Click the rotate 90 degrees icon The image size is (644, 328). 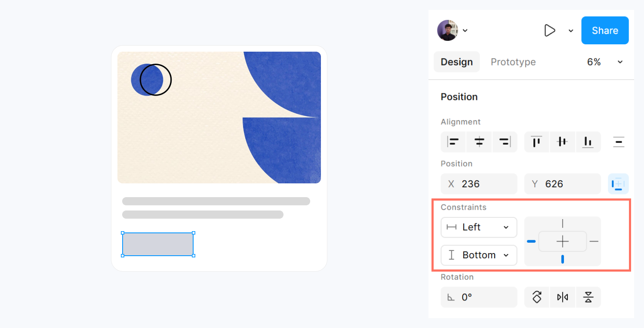(536, 297)
